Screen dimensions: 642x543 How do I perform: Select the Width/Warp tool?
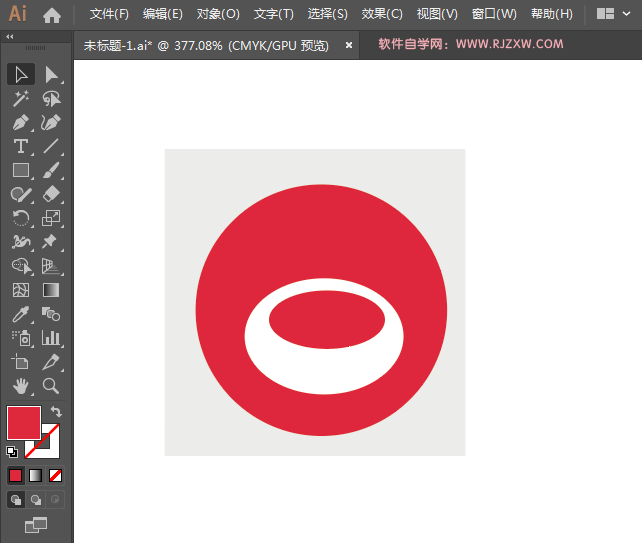[x=21, y=242]
